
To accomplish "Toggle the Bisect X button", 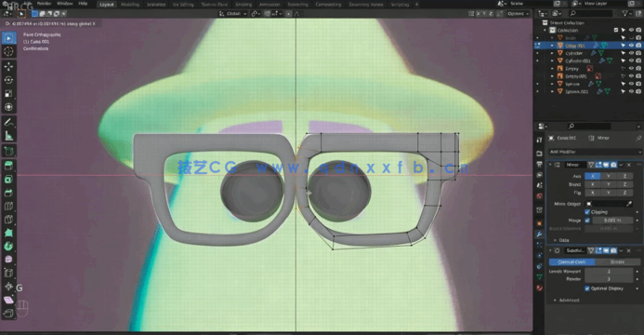I will 593,184.
